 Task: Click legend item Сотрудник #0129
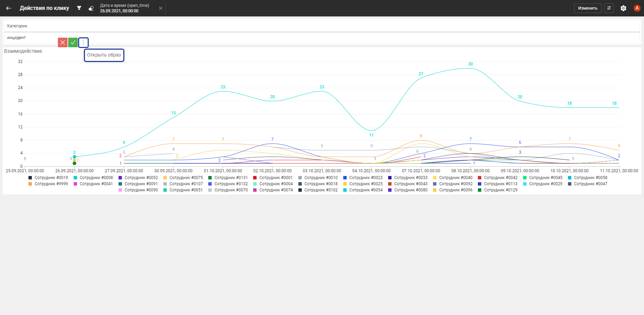[x=497, y=190]
